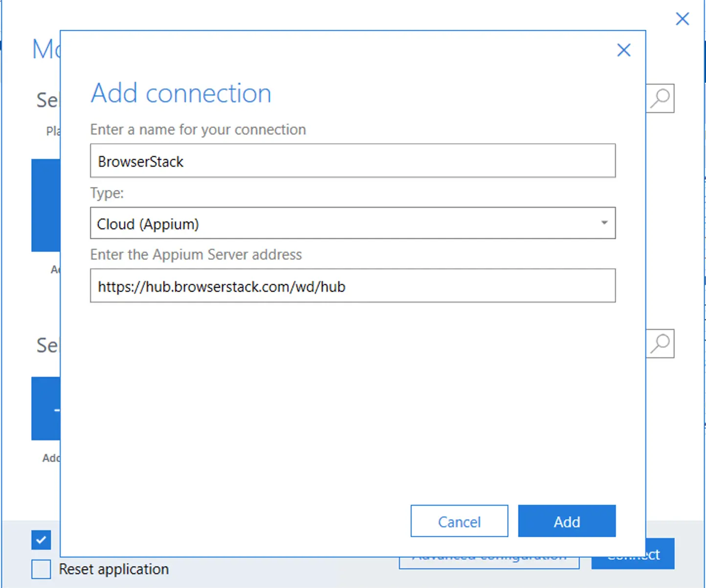Focus the Appium Server address field
This screenshot has width=706, height=588.
tap(353, 286)
